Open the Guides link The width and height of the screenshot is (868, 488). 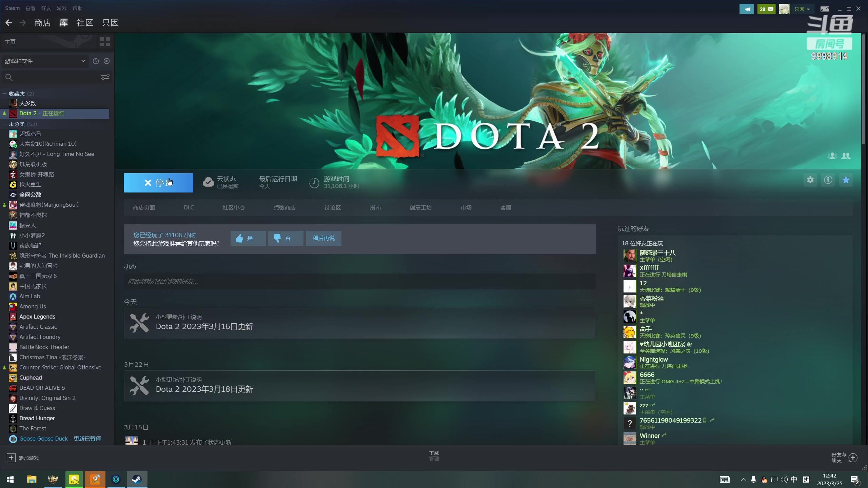coord(375,207)
